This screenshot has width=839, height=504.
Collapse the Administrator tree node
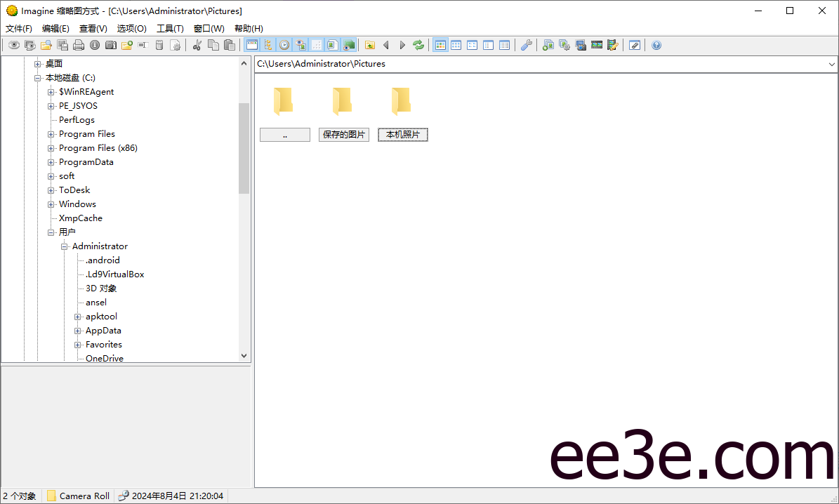(x=65, y=246)
